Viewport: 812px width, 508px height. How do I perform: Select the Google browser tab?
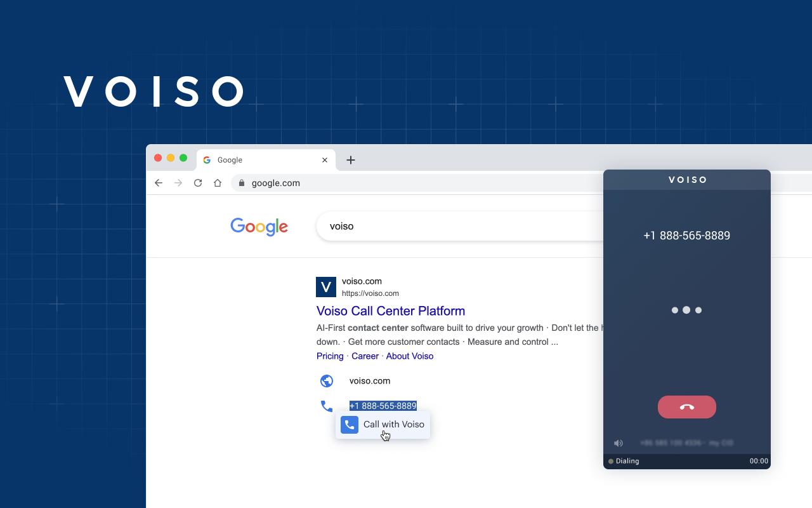[266, 160]
